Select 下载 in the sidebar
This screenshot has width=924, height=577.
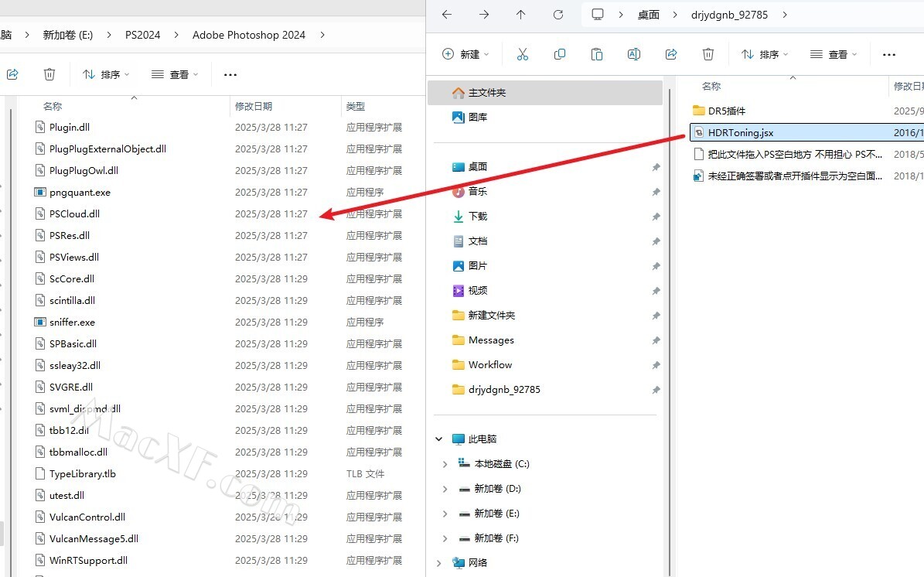pyautogui.click(x=477, y=217)
